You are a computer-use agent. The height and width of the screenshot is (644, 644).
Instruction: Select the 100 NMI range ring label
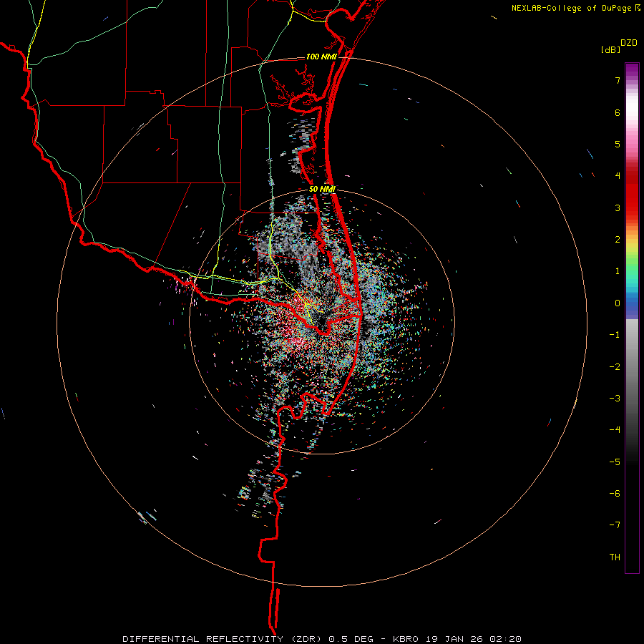coord(321,57)
